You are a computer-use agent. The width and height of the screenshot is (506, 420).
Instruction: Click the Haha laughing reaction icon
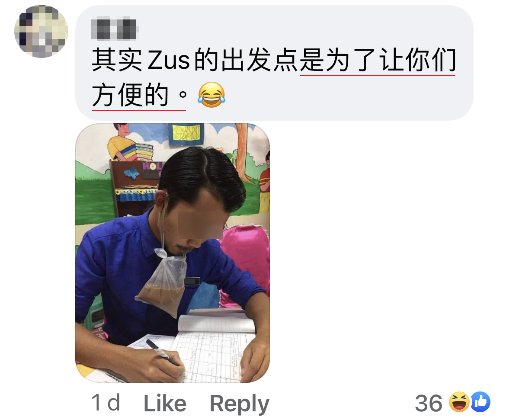(x=459, y=402)
